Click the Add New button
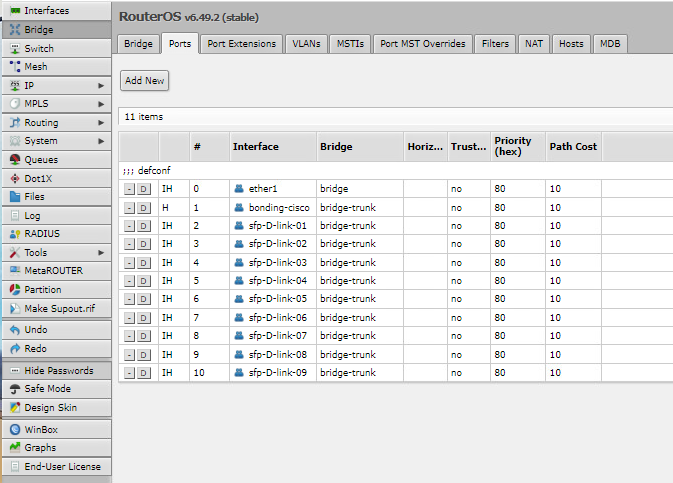The width and height of the screenshot is (673, 483). (145, 81)
